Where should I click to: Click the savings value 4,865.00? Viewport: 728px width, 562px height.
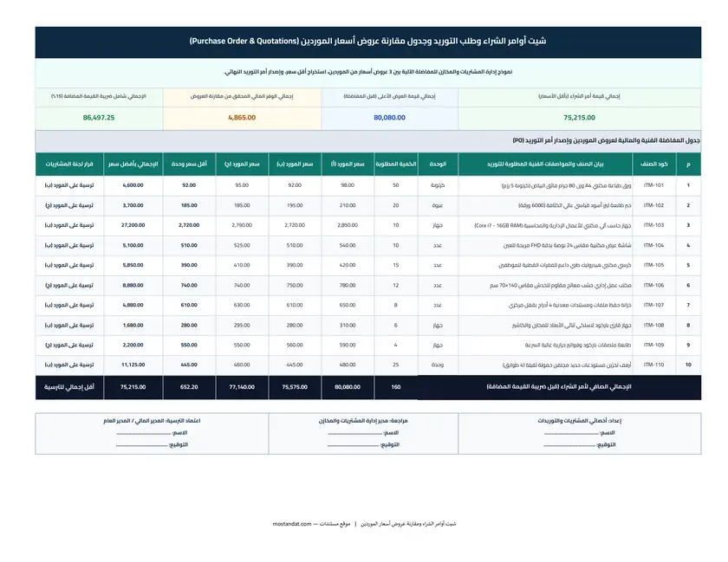pos(242,118)
